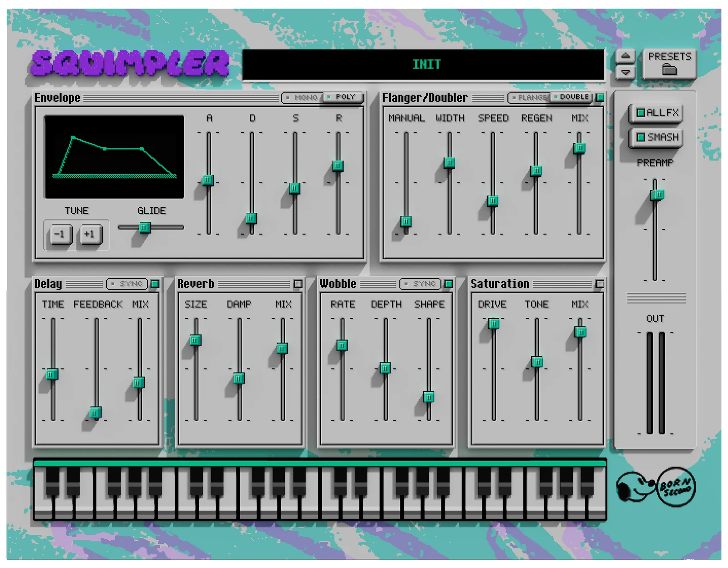
Task: Click the Flanger MANUAL slider handle
Action: 406,221
